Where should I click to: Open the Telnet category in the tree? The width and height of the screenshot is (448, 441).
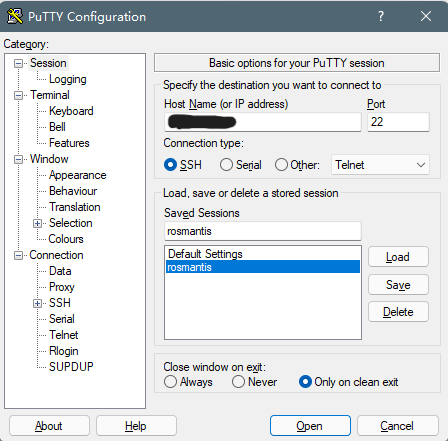pos(63,335)
